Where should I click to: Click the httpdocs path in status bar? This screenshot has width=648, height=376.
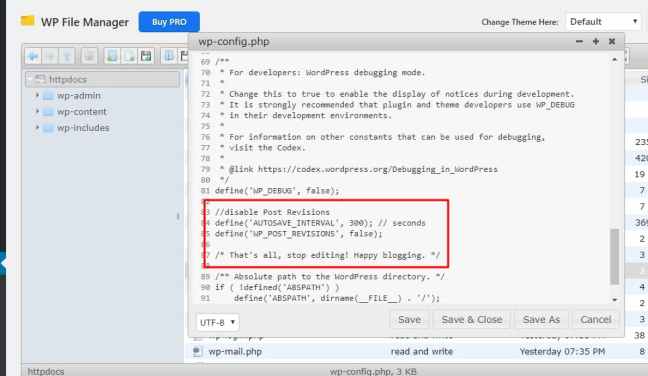(x=46, y=371)
